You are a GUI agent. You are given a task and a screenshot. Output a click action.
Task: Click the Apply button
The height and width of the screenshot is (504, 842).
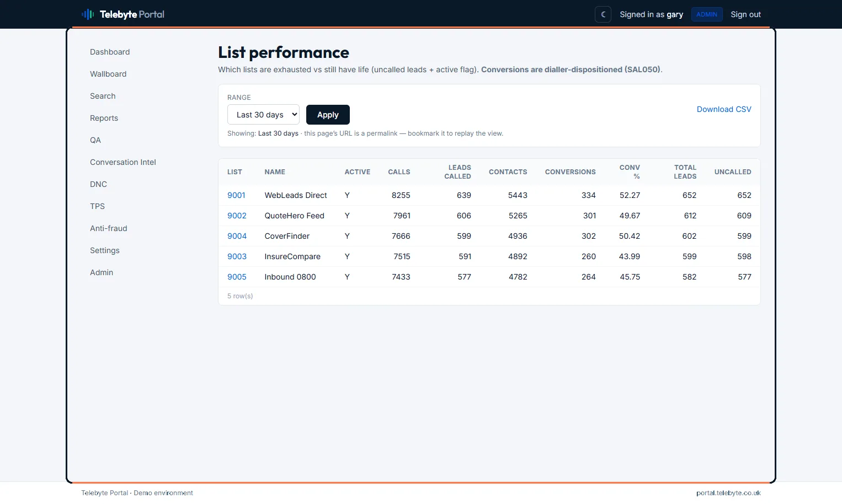pos(328,115)
